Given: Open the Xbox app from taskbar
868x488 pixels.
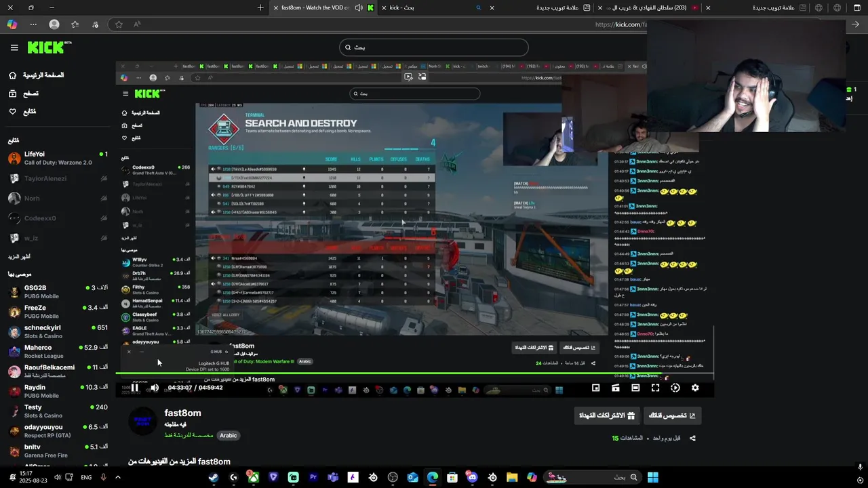Looking at the screenshot, I should [253, 477].
